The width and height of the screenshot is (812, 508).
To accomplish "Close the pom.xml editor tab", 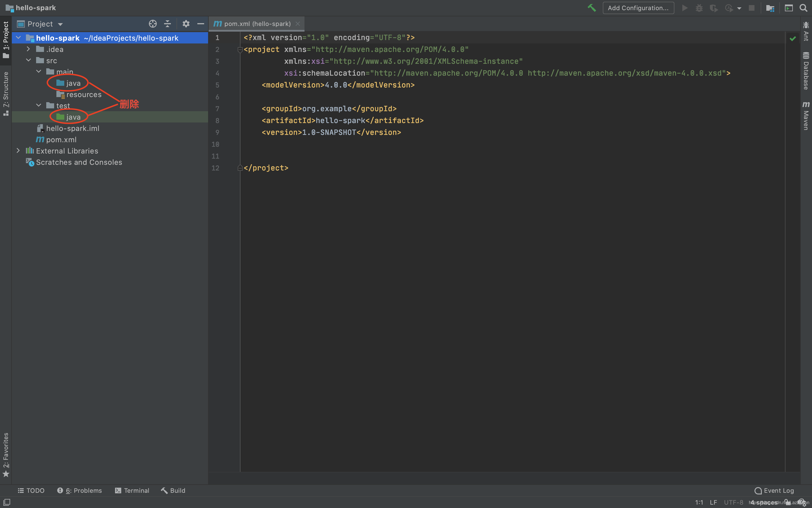I will tap(298, 24).
